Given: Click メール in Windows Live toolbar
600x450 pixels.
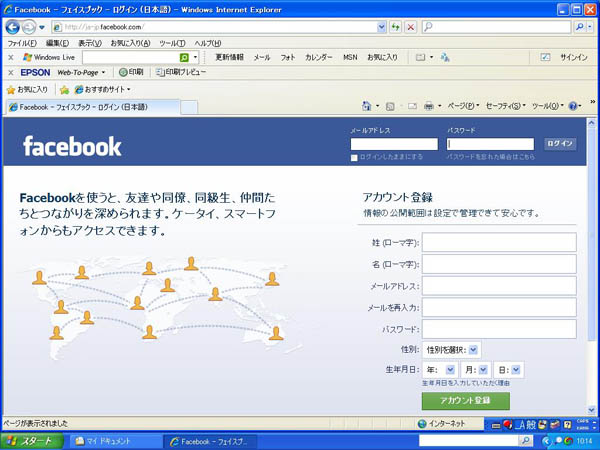Looking at the screenshot, I should [x=262, y=57].
